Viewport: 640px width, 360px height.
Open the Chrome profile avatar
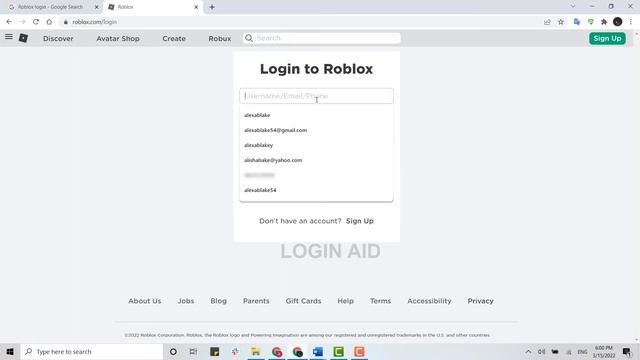click(618, 22)
